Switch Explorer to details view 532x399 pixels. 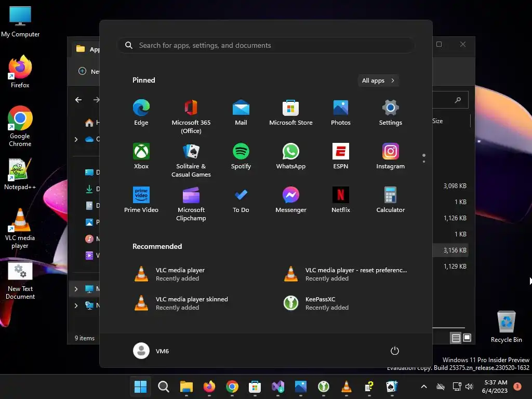(456, 338)
